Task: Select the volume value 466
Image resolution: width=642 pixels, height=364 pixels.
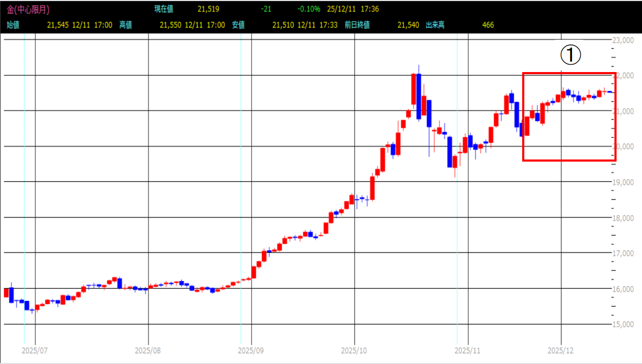Action: pyautogui.click(x=488, y=25)
